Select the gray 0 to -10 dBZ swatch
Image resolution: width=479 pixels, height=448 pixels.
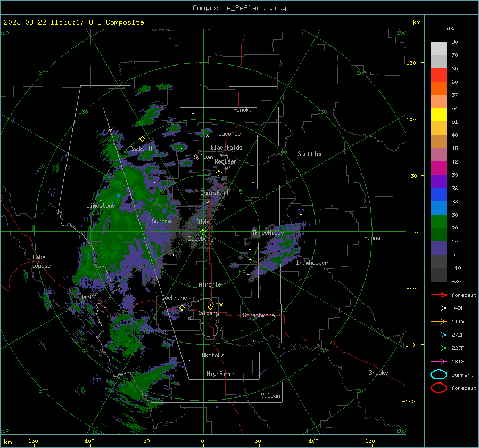coord(439,261)
